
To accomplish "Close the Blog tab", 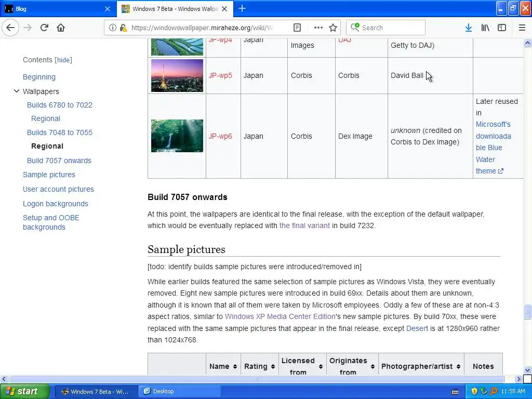I will pos(107,9).
